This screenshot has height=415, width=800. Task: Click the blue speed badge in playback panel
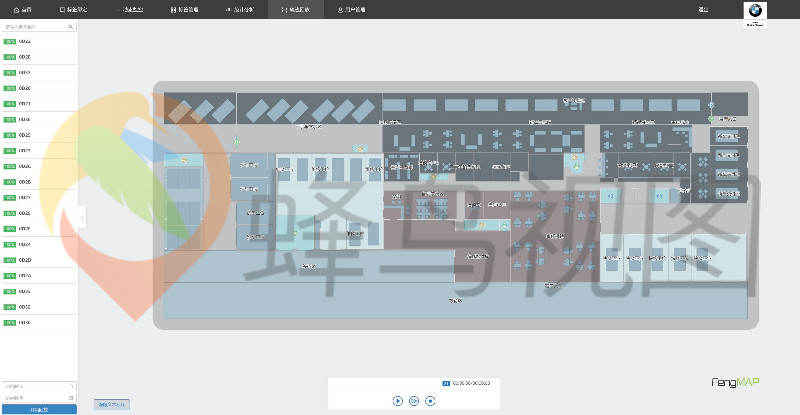point(446,383)
